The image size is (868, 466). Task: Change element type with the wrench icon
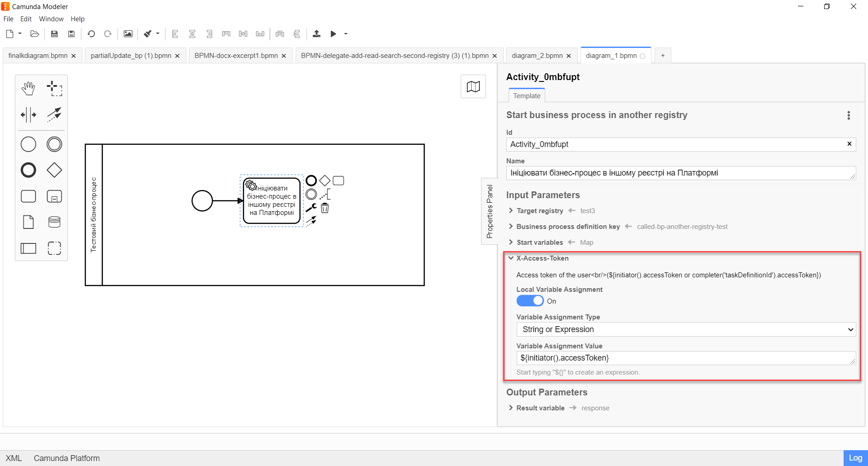pos(311,208)
